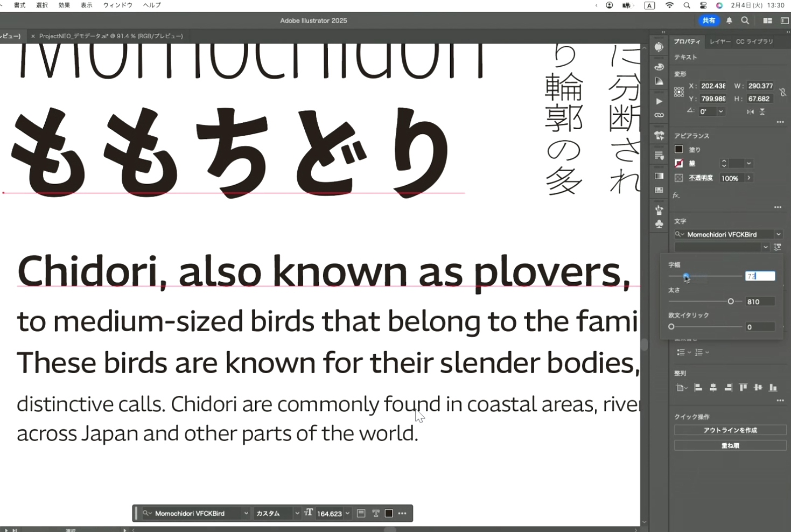Open the Paragraph Styles dock panel icon
The image size is (791, 532).
point(659,156)
